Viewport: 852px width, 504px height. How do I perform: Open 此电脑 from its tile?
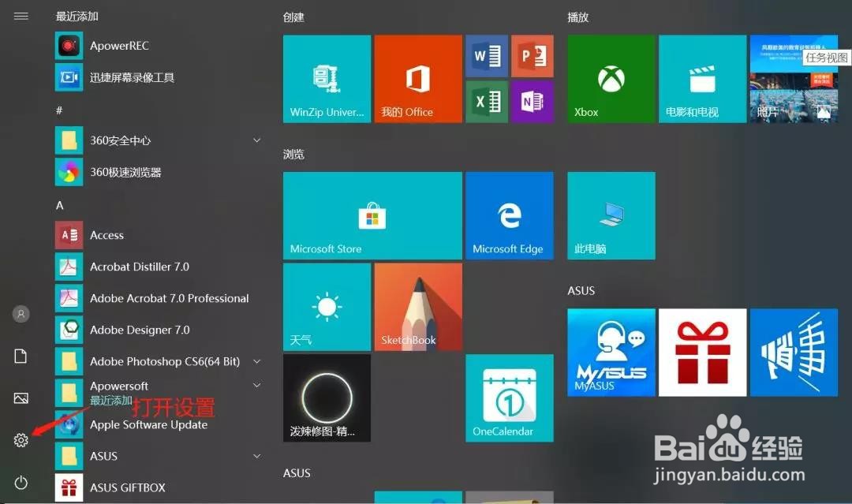[x=611, y=215]
